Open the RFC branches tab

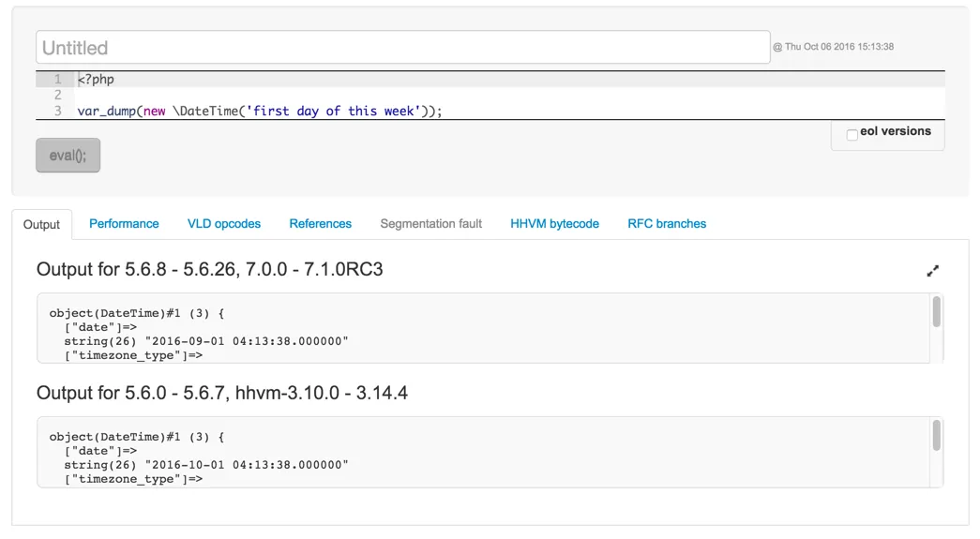click(x=667, y=224)
